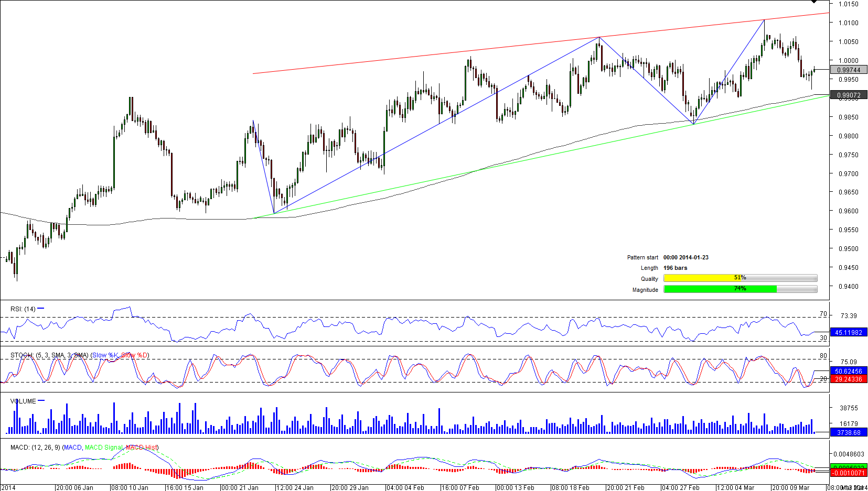Click moving average price tag 0.99072

(848, 95)
